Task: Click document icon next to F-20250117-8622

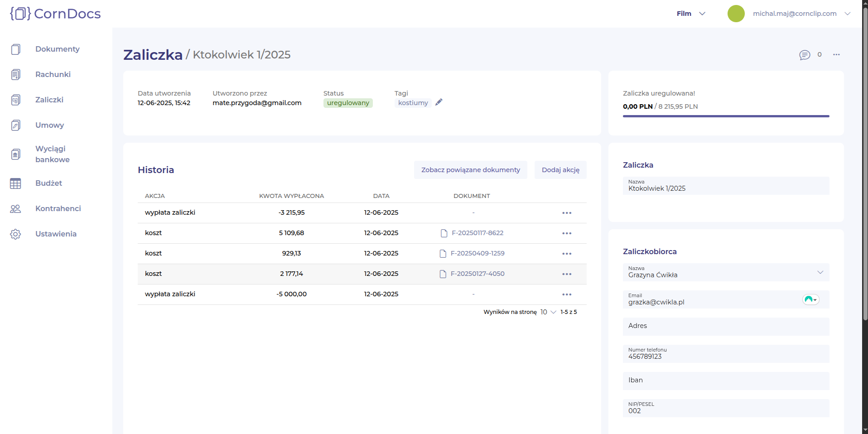Action: (x=444, y=233)
